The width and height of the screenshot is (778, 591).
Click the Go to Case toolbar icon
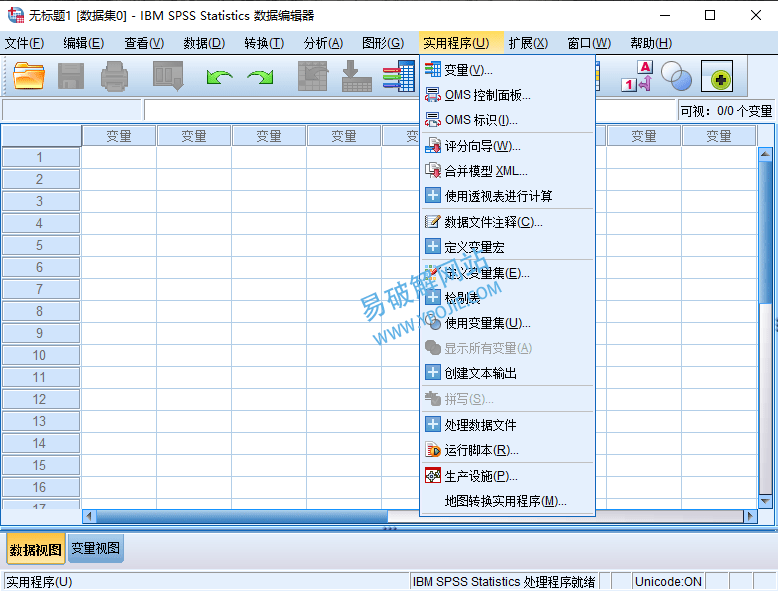(313, 76)
